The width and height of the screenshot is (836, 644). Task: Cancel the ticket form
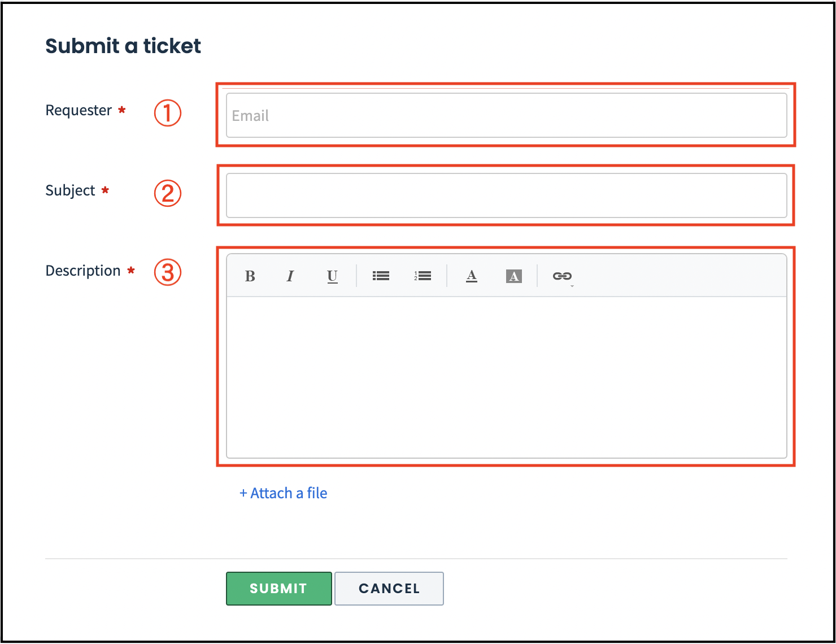coord(389,589)
